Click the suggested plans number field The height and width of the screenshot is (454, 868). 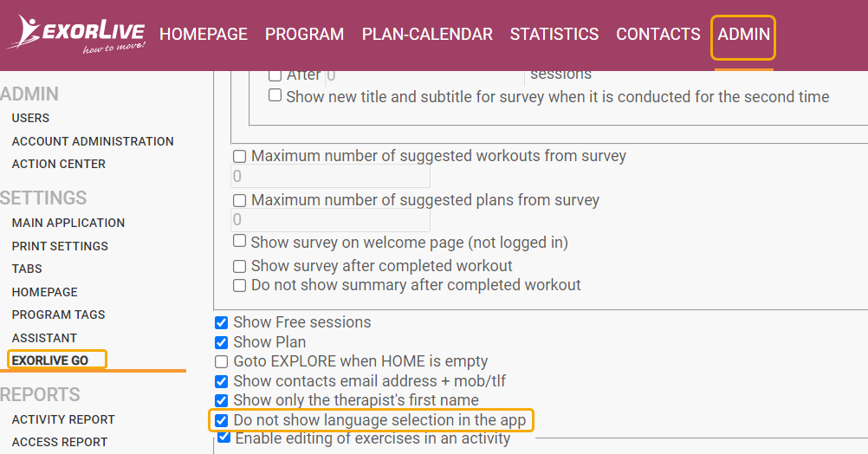pyautogui.click(x=330, y=220)
